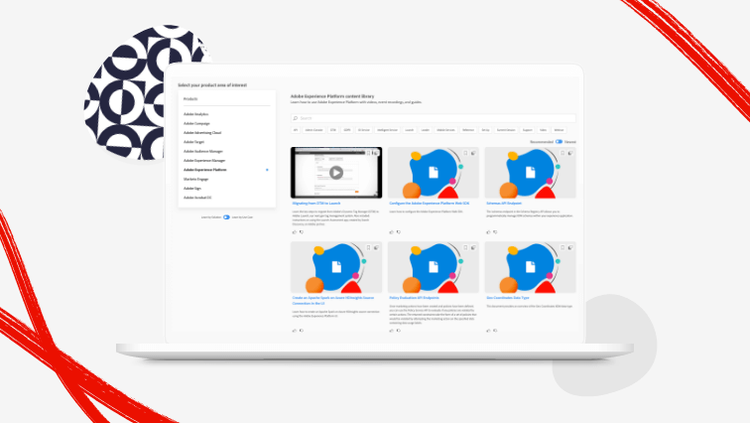Bookmark the Migrating from DTM to Launch video
This screenshot has height=423, width=750.
[368, 153]
